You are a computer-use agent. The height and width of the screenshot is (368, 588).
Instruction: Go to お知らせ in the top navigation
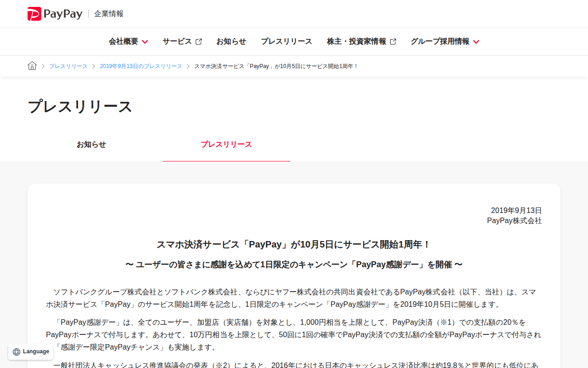tap(231, 41)
